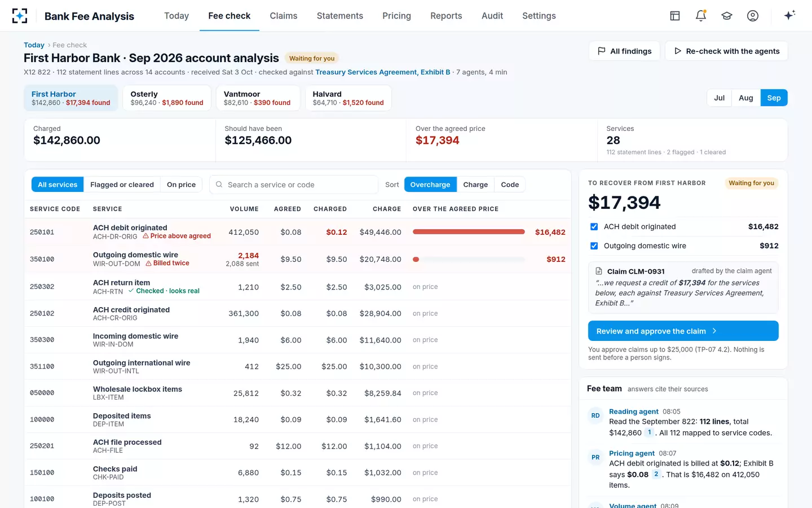The width and height of the screenshot is (812, 508).
Task: Navigate to the Audit tab
Action: (x=492, y=16)
